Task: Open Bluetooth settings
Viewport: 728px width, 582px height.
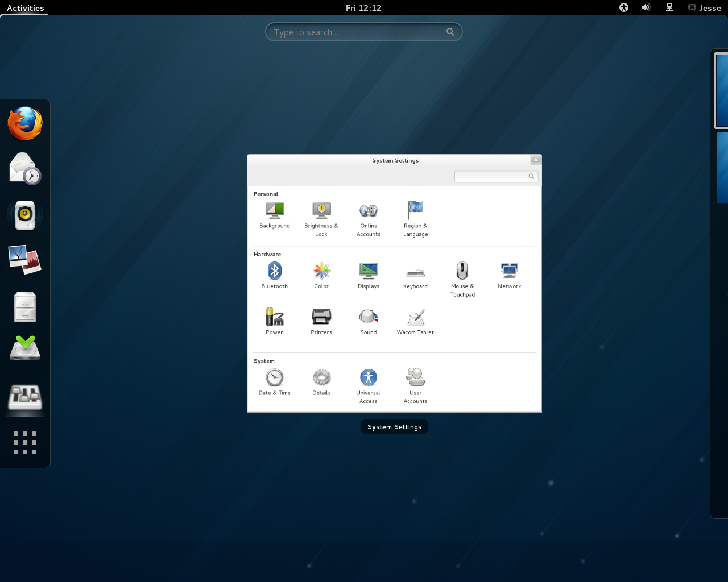Action: [275, 276]
